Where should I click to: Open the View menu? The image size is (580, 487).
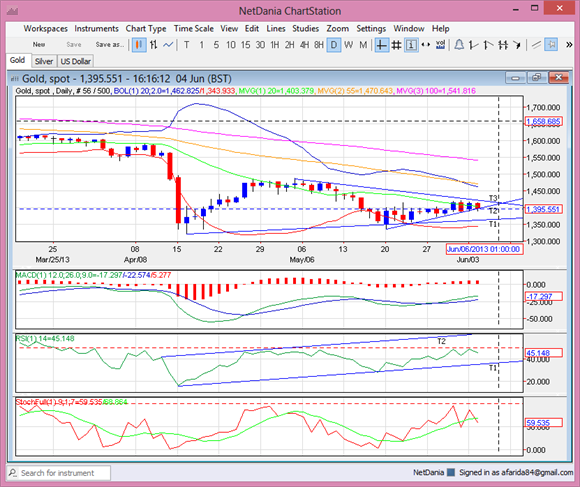229,28
